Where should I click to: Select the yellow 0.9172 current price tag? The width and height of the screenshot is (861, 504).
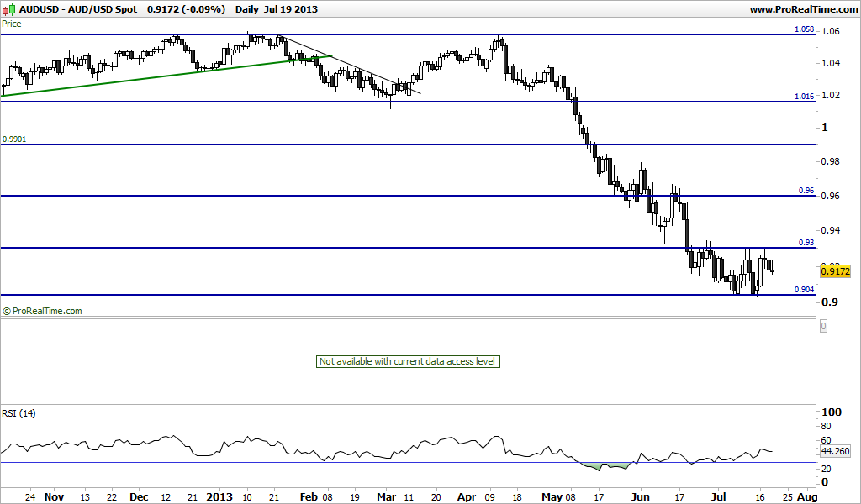coord(835,271)
